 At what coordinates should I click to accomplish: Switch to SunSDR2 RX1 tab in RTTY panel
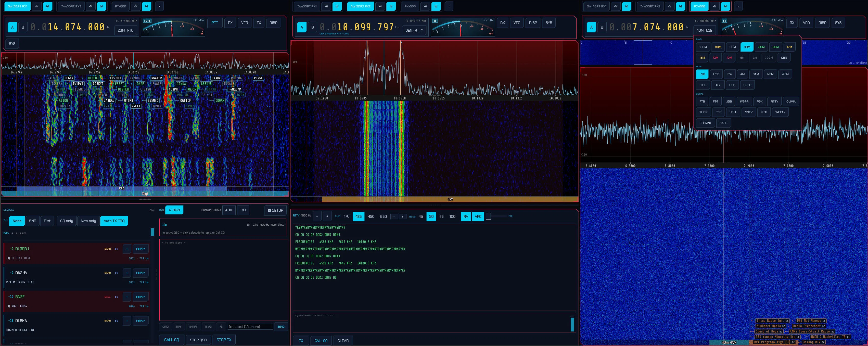pyautogui.click(x=307, y=6)
